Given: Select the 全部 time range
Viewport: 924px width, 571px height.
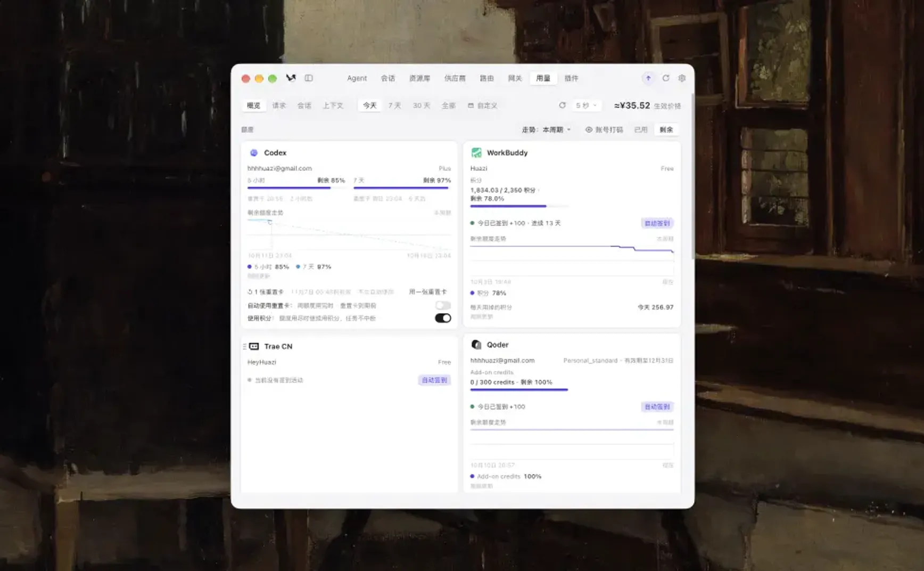Looking at the screenshot, I should (449, 105).
